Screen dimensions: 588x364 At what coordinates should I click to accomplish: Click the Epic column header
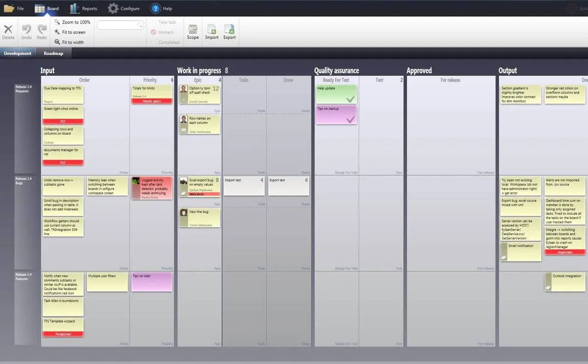click(198, 80)
